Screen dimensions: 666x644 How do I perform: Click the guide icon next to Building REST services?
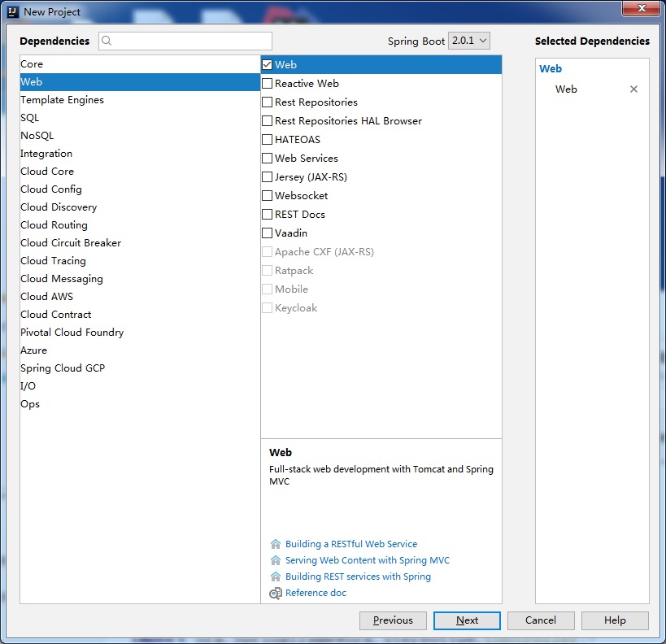[276, 577]
